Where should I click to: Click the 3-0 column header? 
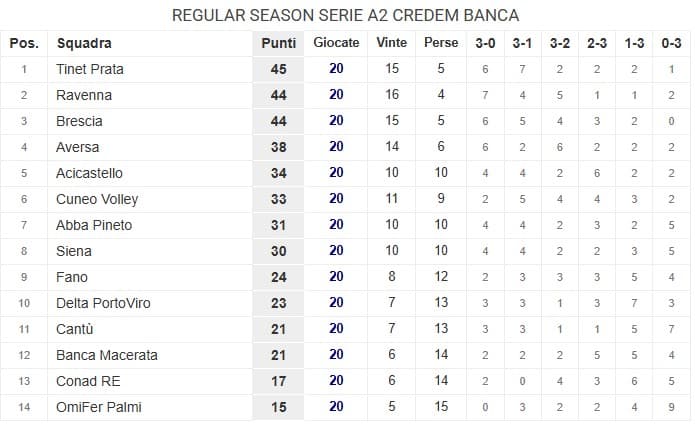click(x=485, y=43)
